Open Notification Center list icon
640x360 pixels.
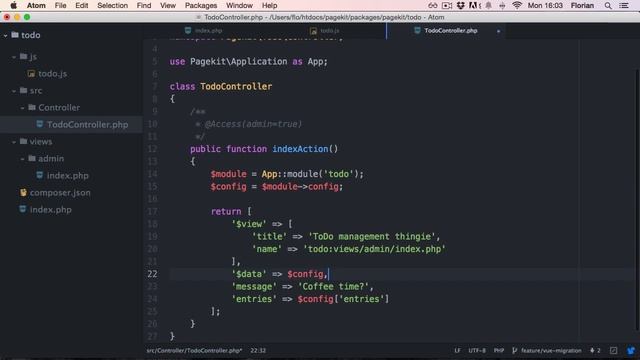click(x=624, y=5)
